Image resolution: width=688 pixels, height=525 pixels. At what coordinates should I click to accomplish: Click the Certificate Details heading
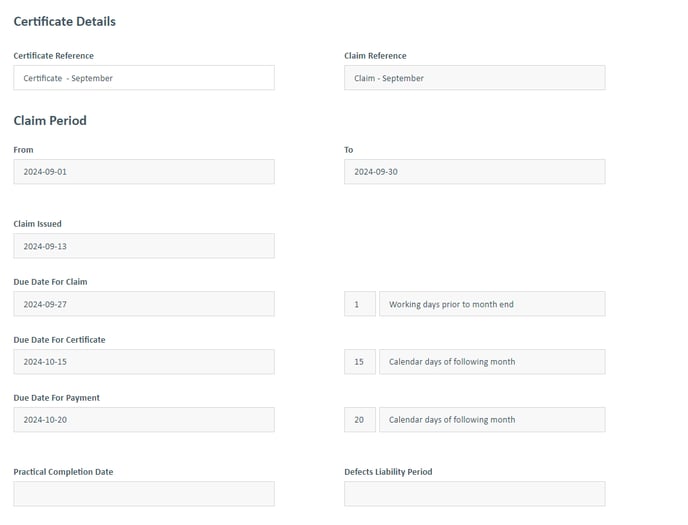[x=64, y=21]
